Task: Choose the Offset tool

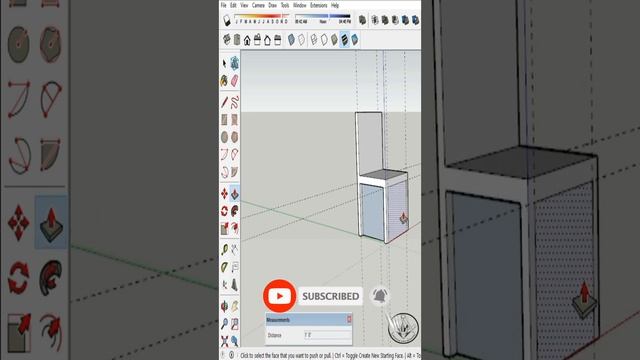Action: [x=235, y=228]
